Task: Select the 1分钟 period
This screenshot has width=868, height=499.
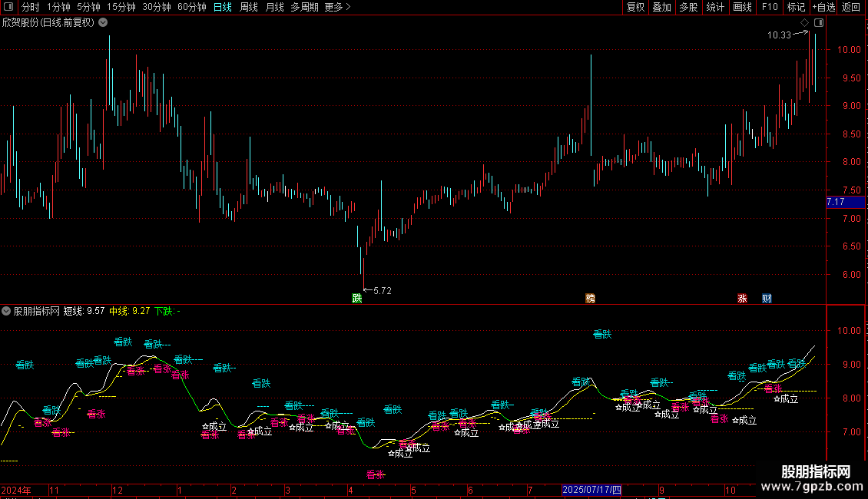Action: tap(58, 7)
